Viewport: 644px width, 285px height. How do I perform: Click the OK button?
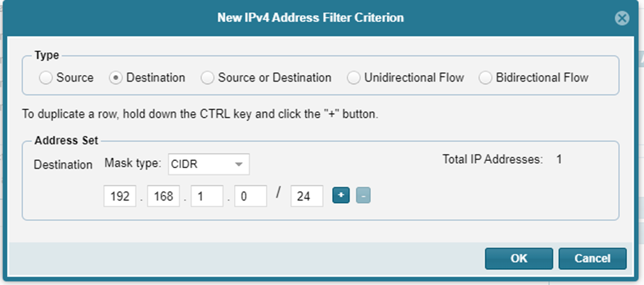[518, 259]
